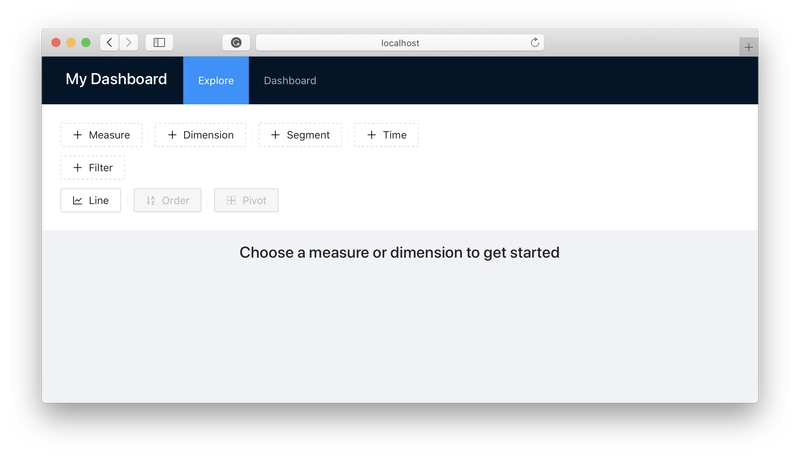Viewport: 800px width, 458px height.
Task: Click the Grammarly extension icon
Action: coord(236,42)
